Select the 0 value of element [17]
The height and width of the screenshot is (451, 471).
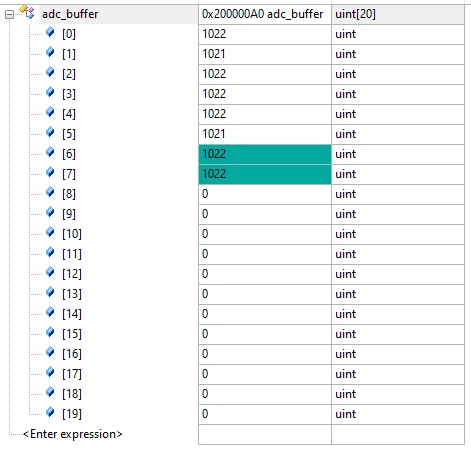[x=265, y=374]
